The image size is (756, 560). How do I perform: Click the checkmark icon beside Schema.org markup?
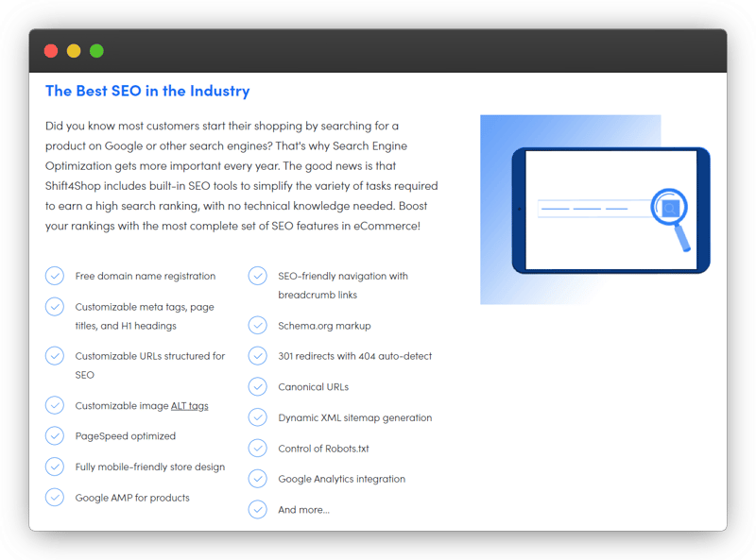[x=257, y=325]
